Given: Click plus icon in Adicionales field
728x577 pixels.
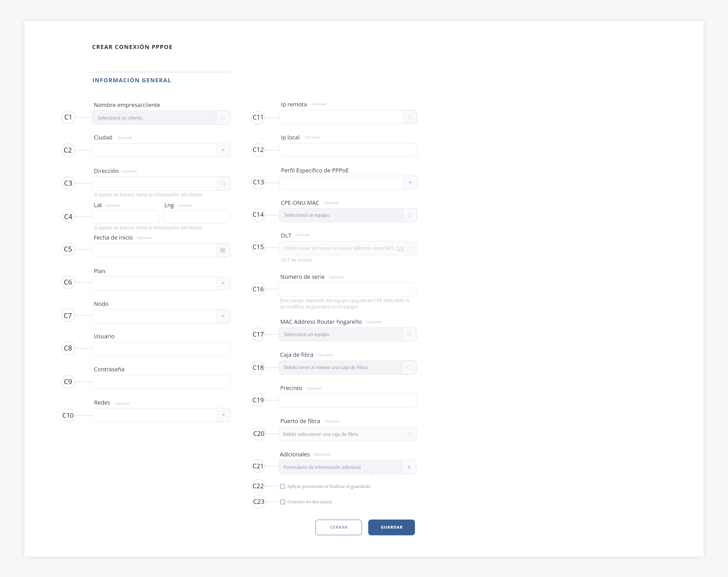Looking at the screenshot, I should point(409,467).
